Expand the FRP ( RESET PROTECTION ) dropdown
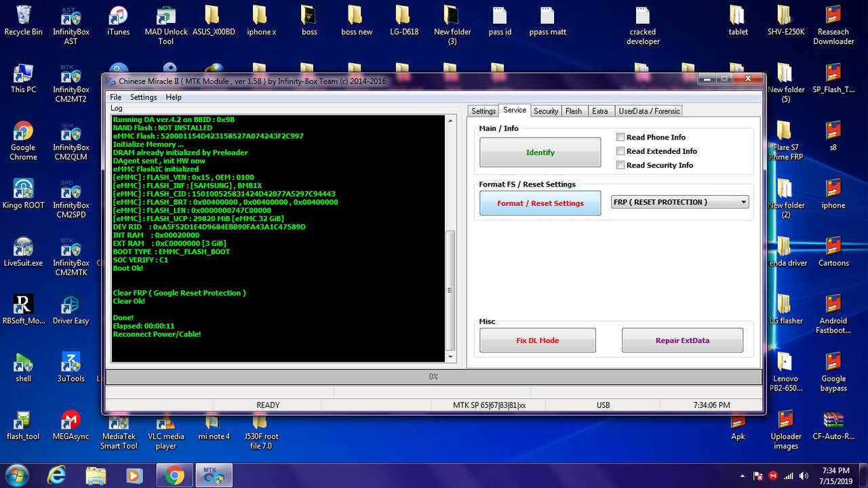Screen dimensions: 868x488 tap(744, 202)
